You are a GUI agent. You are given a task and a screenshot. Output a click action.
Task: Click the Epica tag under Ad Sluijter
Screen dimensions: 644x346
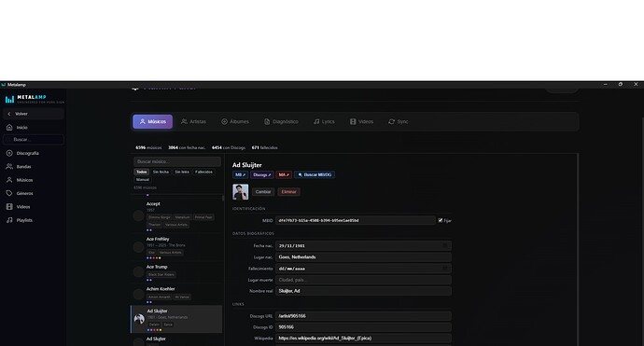[x=168, y=325]
